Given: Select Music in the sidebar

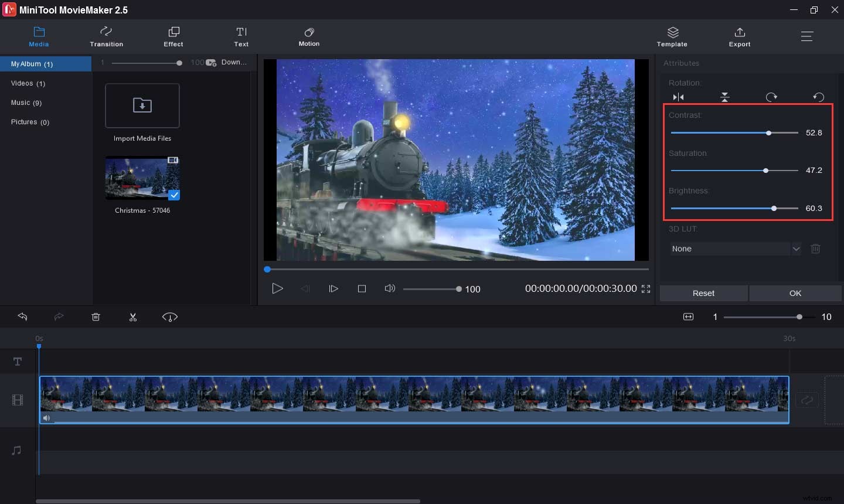Looking at the screenshot, I should point(26,103).
